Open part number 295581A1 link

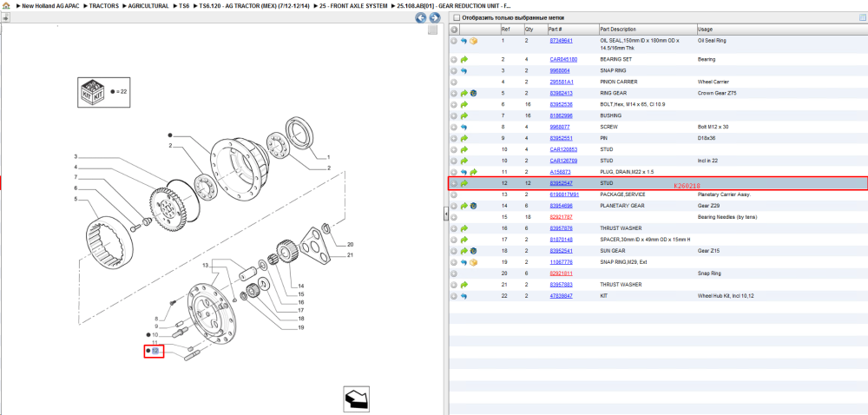coord(562,82)
